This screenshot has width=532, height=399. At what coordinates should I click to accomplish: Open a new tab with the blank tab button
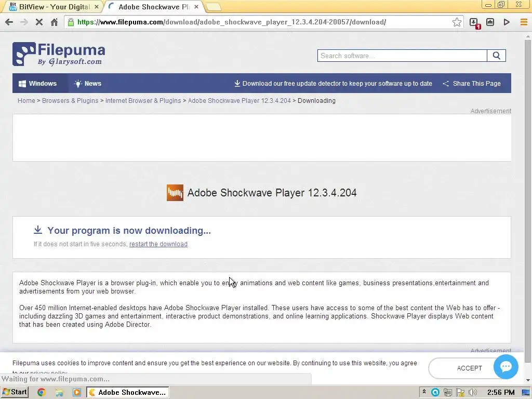coord(212,7)
